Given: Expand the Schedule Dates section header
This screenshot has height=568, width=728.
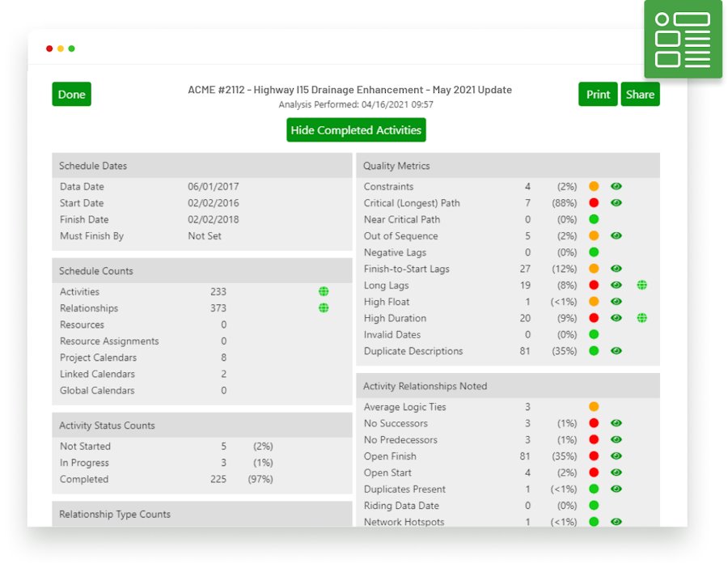Looking at the screenshot, I should point(201,166).
